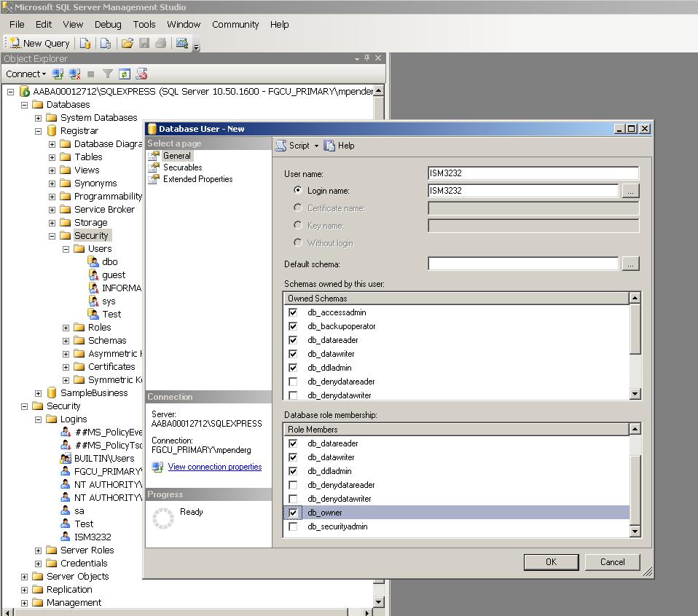Check db_denydatawriter in Role Members
698x616 pixels.
coord(293,499)
